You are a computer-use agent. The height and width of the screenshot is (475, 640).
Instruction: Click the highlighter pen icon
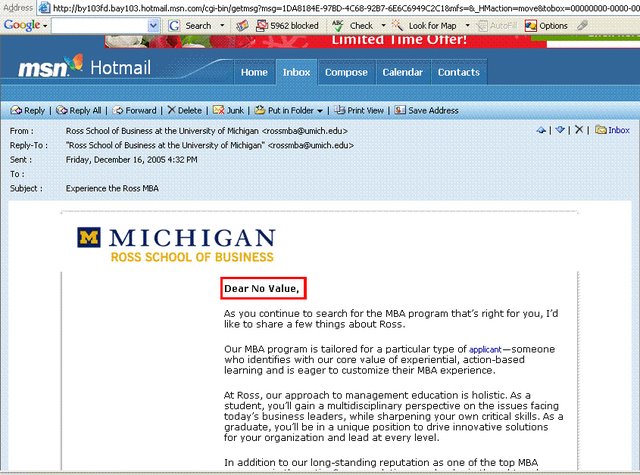(x=582, y=26)
